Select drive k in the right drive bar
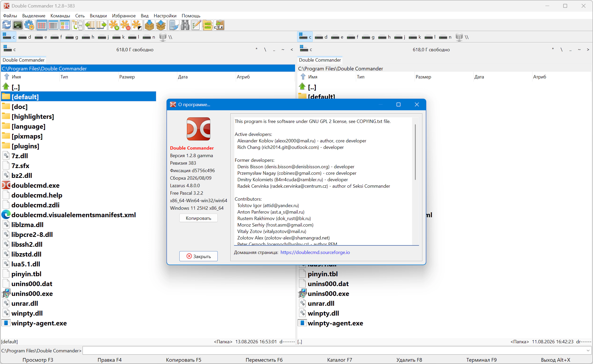 [x=415, y=37]
